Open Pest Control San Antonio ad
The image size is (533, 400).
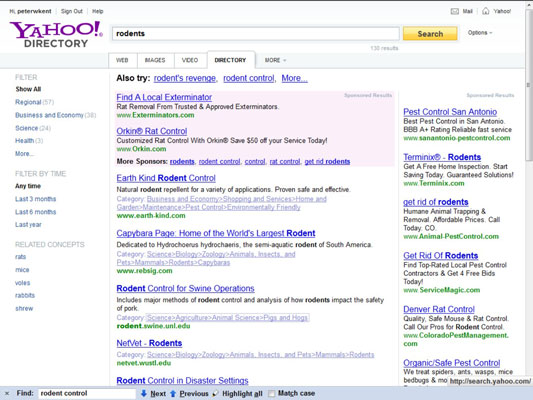click(450, 112)
